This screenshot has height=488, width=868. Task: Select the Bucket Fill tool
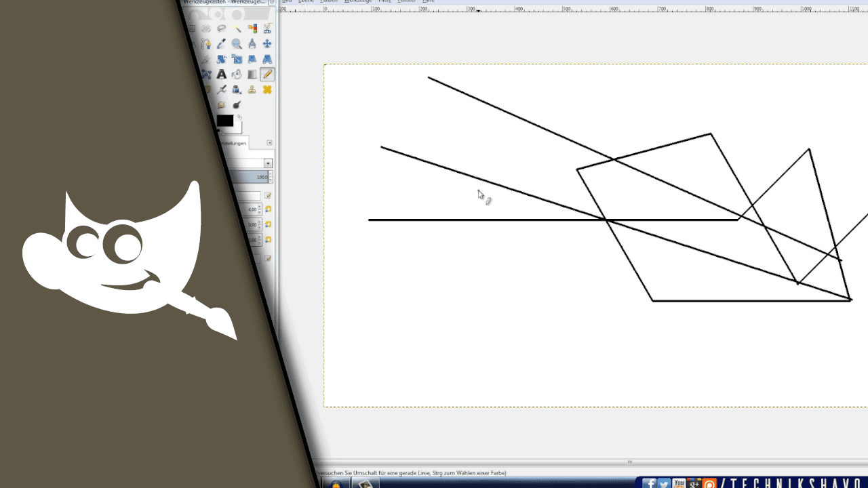237,74
